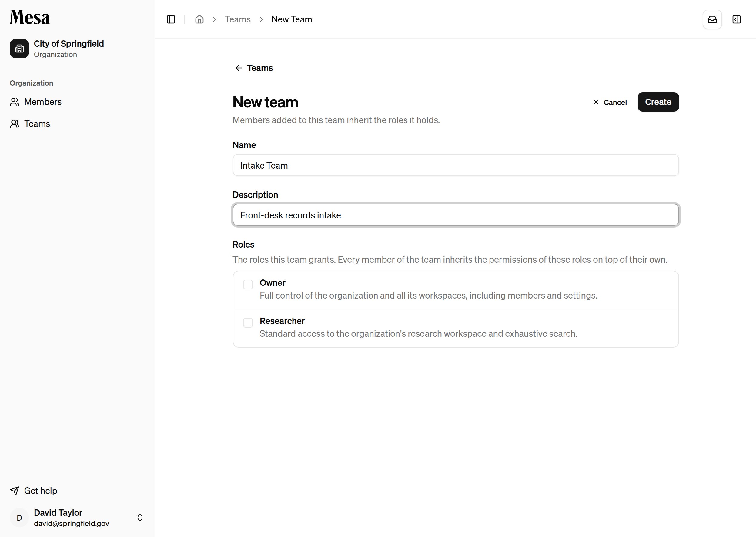Go to home via breadcrumb house icon
Viewport: 756px width, 537px height.
tap(199, 19)
